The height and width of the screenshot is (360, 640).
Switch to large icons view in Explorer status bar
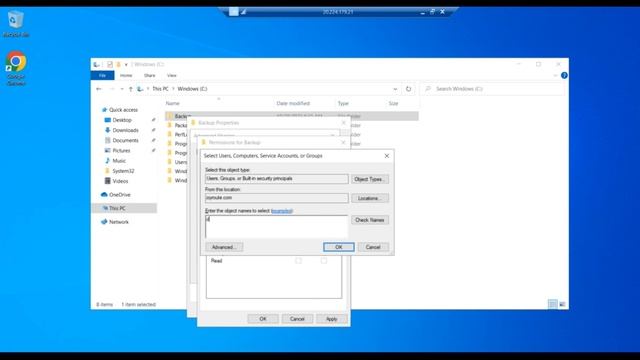(562, 304)
